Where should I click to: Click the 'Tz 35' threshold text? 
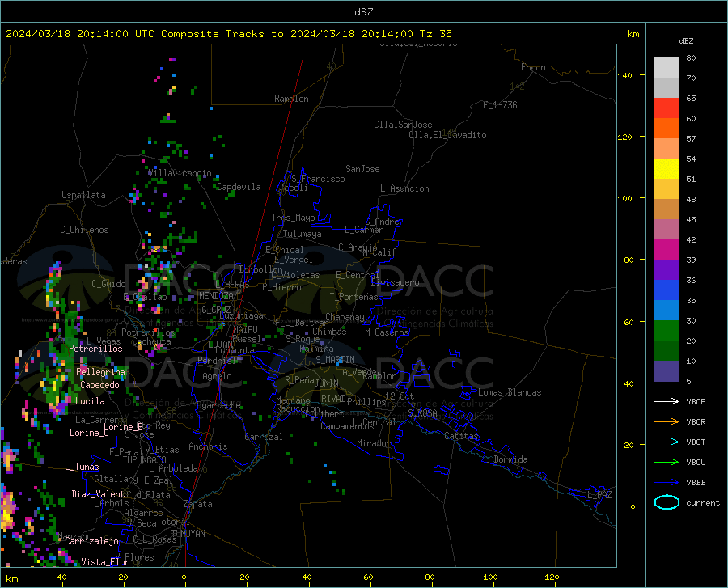435,34
